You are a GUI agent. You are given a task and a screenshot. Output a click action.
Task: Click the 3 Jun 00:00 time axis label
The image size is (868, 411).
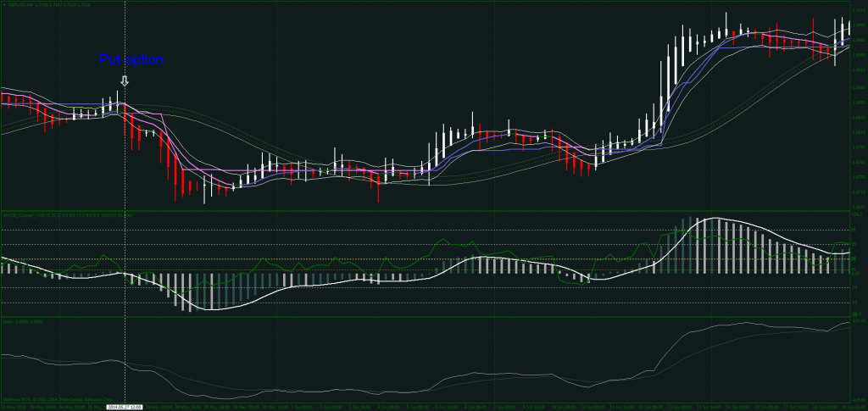pos(331,407)
